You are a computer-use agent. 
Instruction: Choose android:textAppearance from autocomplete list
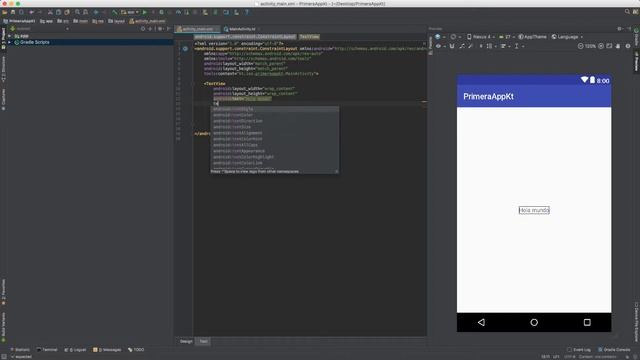coord(274,151)
